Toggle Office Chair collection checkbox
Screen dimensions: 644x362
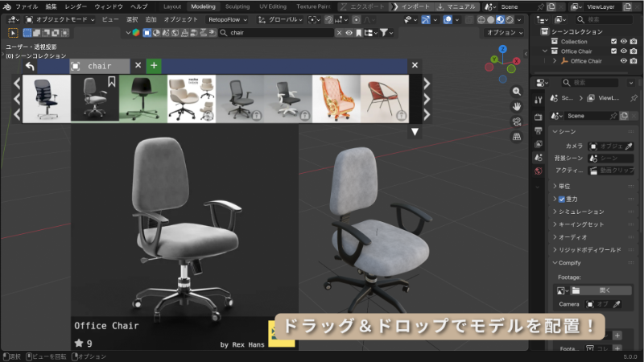613,51
